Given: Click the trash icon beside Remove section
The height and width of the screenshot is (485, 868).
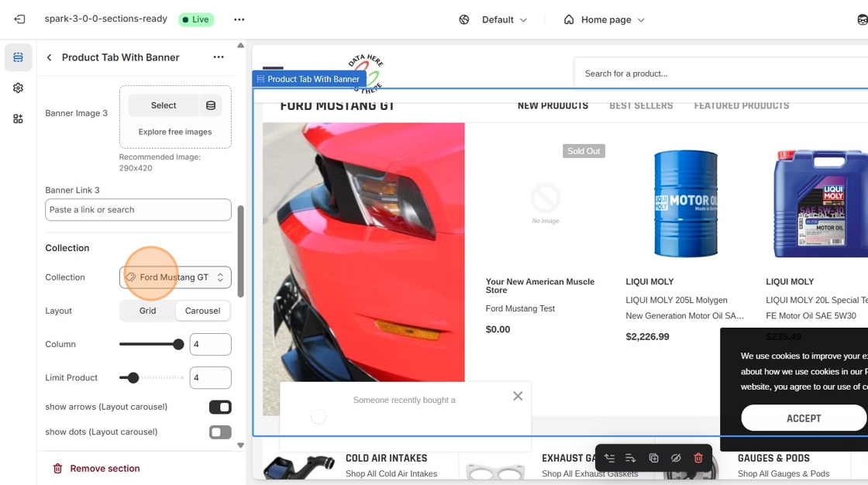Looking at the screenshot, I should click(x=57, y=469).
